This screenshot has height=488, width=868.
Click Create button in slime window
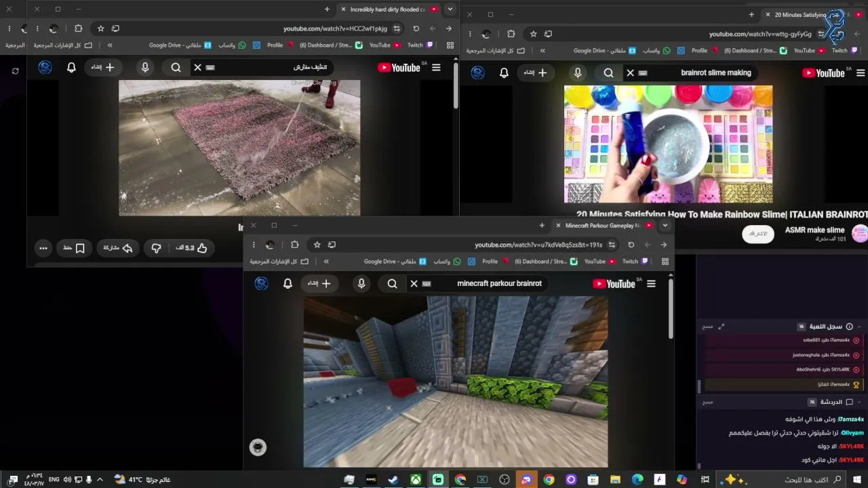click(537, 73)
